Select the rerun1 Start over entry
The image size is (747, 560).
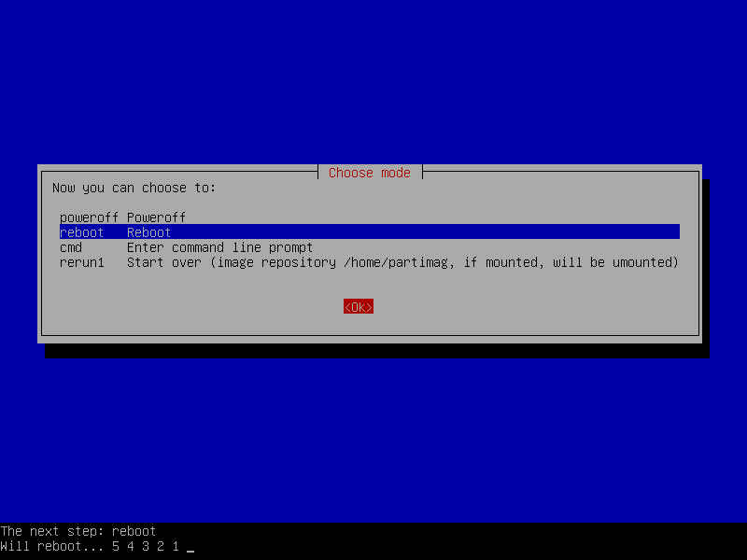click(369, 262)
